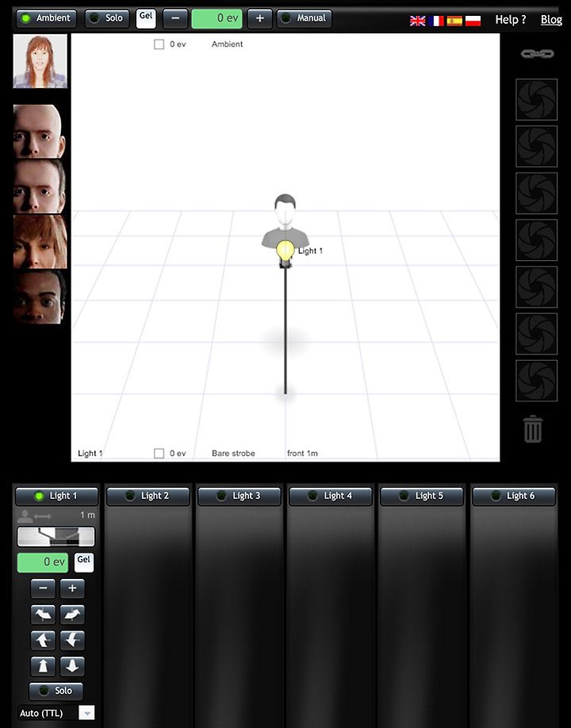The width and height of the screenshot is (571, 728).
Task: Increase ambient exposure with top plus button
Action: coord(259,18)
